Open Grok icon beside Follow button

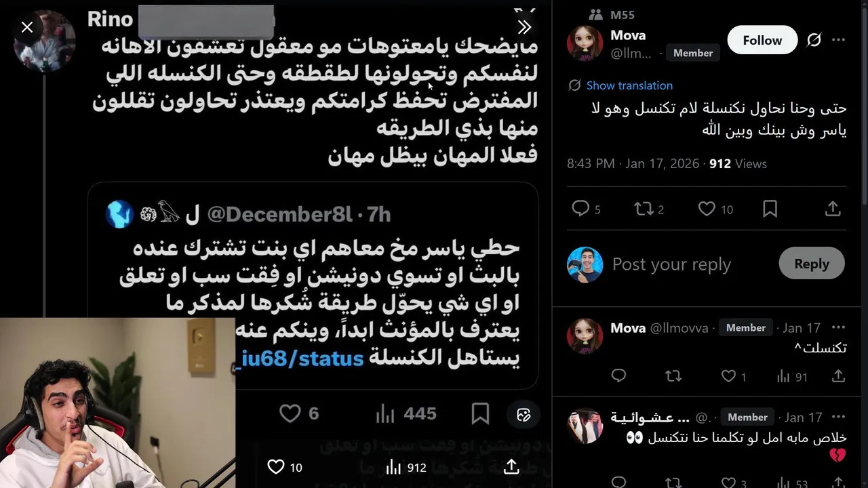814,40
